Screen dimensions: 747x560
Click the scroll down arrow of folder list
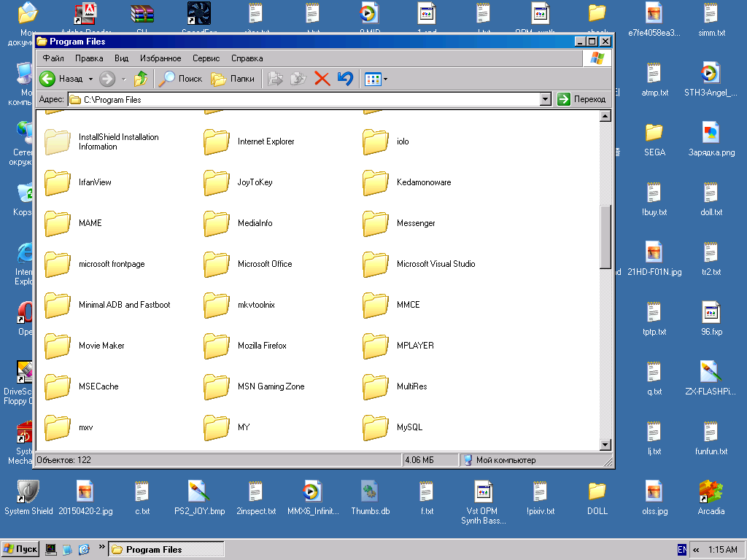coord(605,444)
